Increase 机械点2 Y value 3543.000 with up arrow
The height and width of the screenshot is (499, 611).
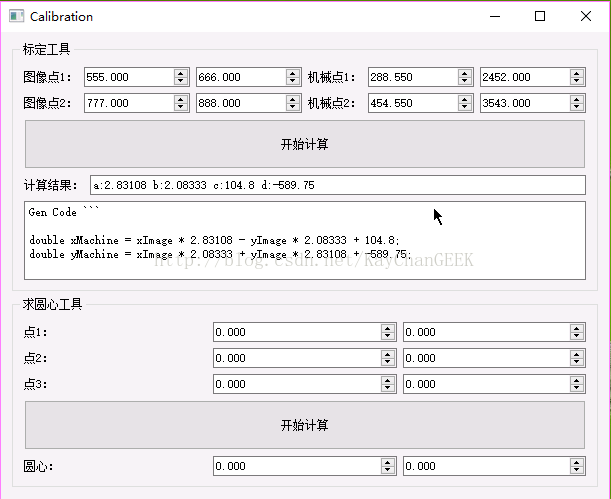[x=577, y=99]
